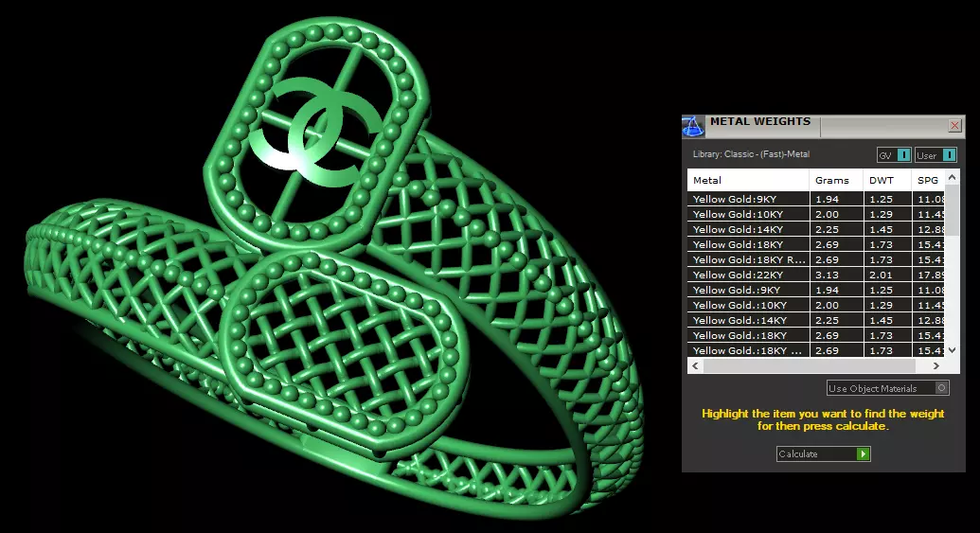
Task: Click the Library: Classic - (Fast)-Metal label
Action: point(751,153)
